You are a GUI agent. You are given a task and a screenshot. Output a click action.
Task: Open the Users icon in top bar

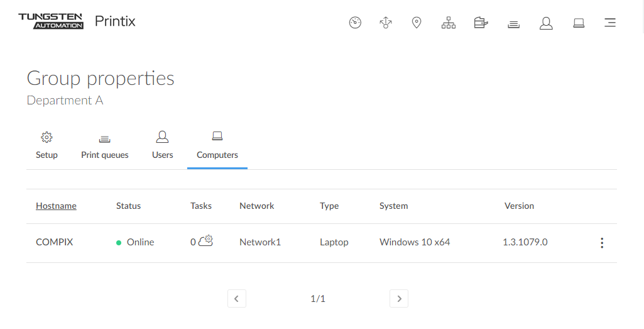pyautogui.click(x=546, y=23)
